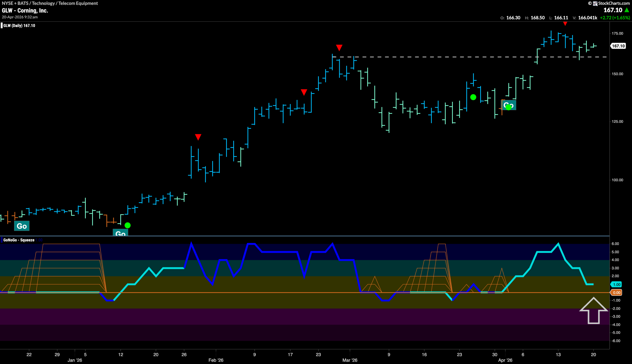Click the red down triangle above late January's spike
Image resolution: width=632 pixels, height=364 pixels.
coord(198,137)
